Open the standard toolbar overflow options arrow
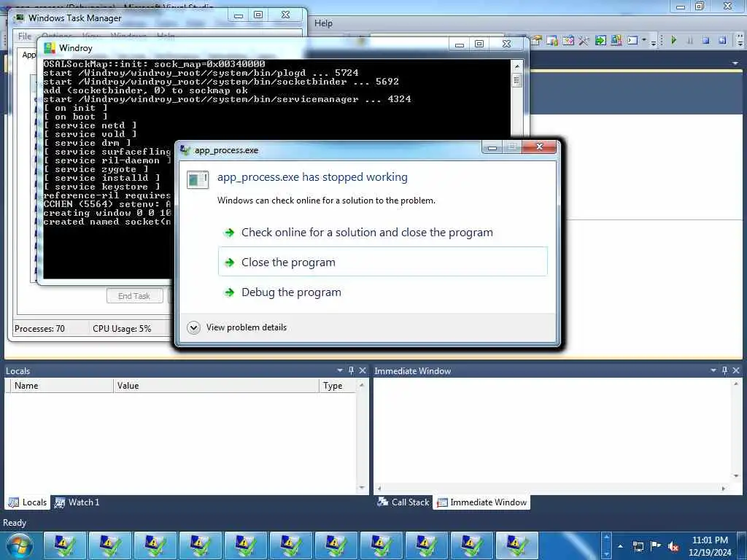Viewport: 747px width, 560px height. (x=654, y=42)
